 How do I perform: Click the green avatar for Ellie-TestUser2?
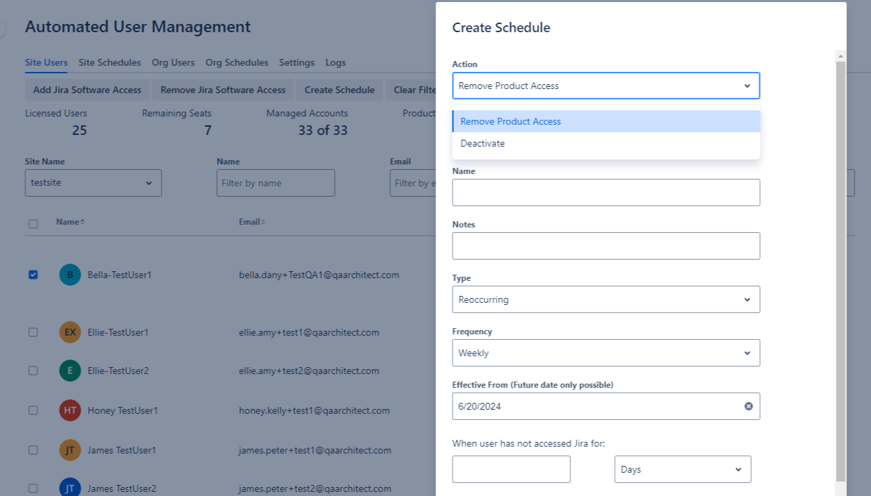click(70, 371)
